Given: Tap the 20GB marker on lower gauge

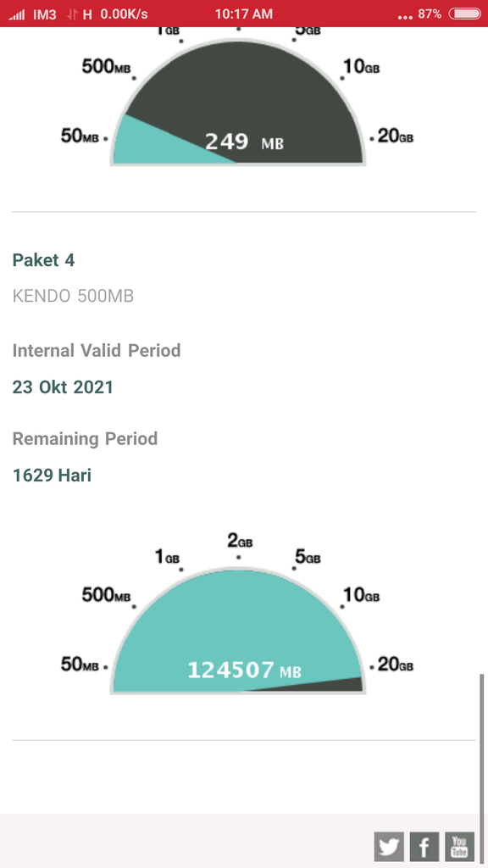Looking at the screenshot, I should tap(395, 665).
